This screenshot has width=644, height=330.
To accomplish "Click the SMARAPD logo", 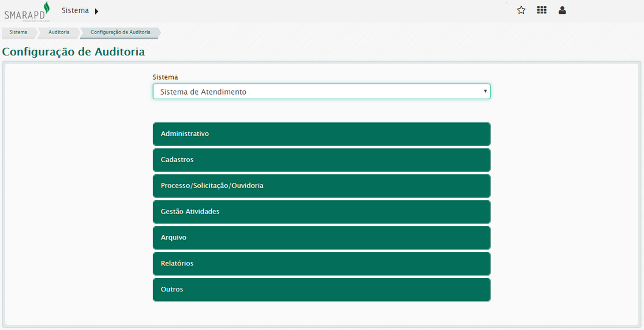I will pyautogui.click(x=27, y=12).
